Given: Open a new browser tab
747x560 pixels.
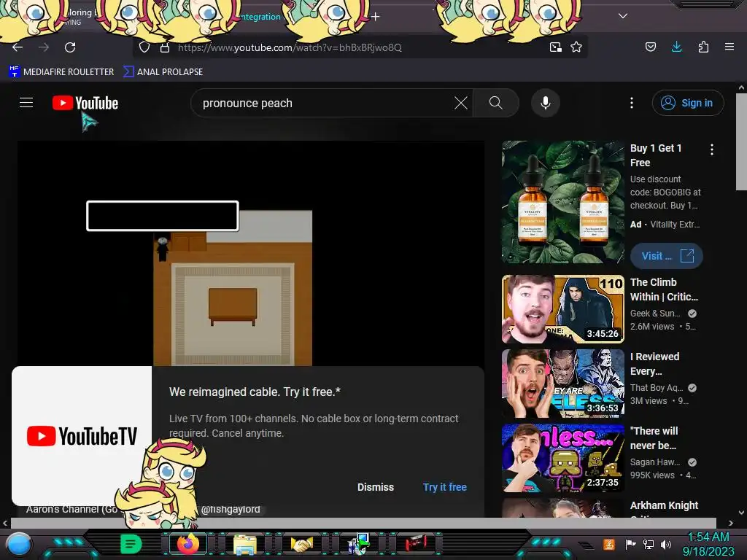Looking at the screenshot, I should click(x=376, y=17).
